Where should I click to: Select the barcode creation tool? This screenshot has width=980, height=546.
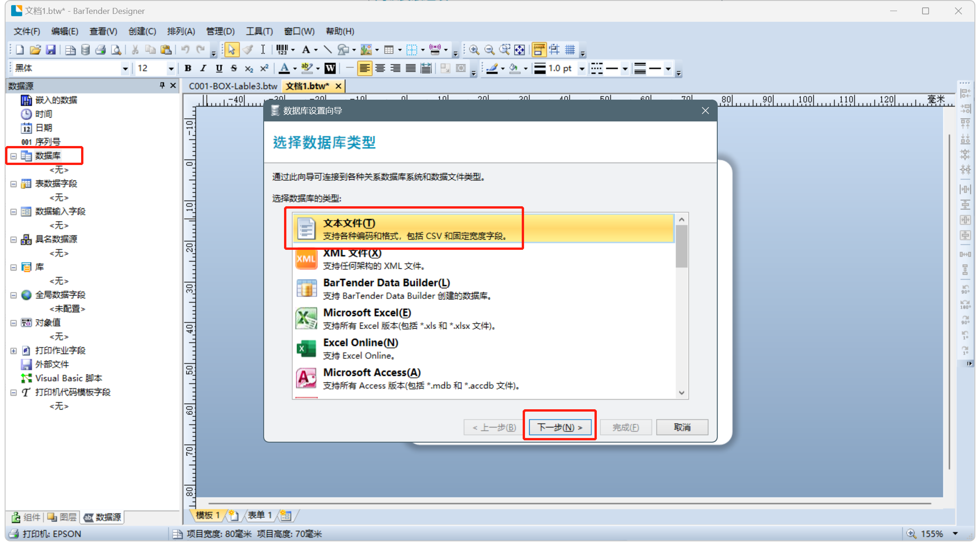tap(282, 50)
